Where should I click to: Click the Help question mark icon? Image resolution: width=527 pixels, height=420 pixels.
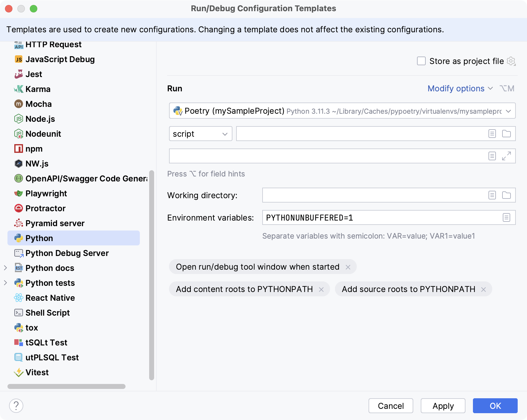pos(16,405)
